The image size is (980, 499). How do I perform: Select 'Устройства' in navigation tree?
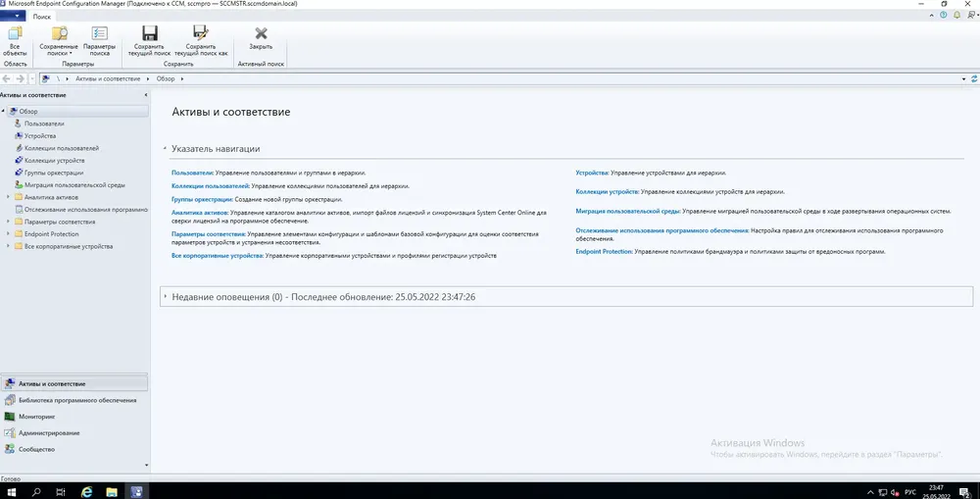pos(40,135)
